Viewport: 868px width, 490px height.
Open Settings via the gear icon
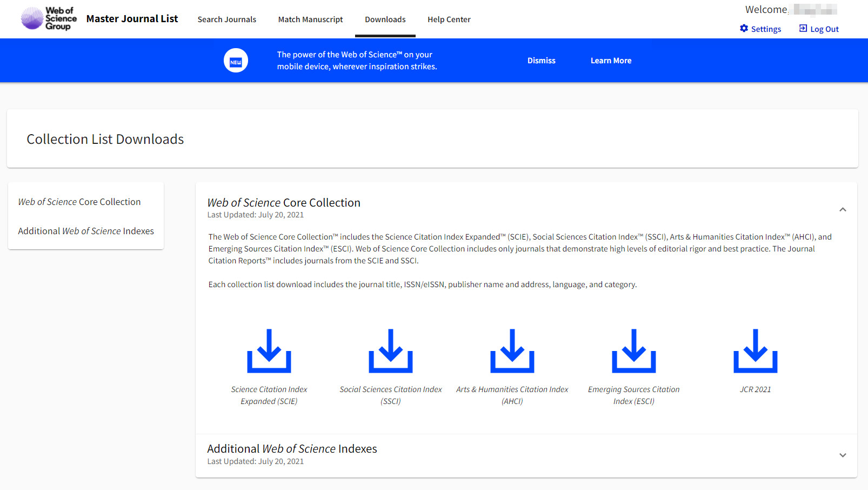[744, 29]
